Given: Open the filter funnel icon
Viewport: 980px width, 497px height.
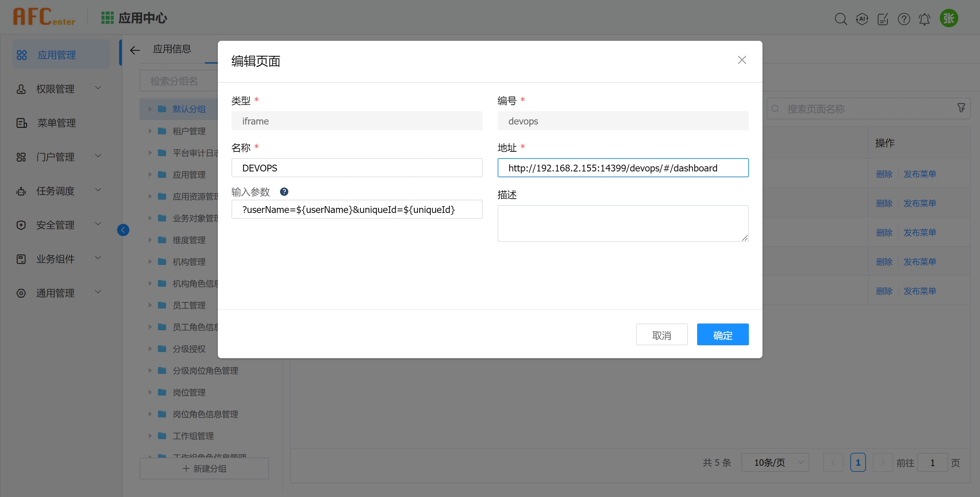Looking at the screenshot, I should (961, 108).
